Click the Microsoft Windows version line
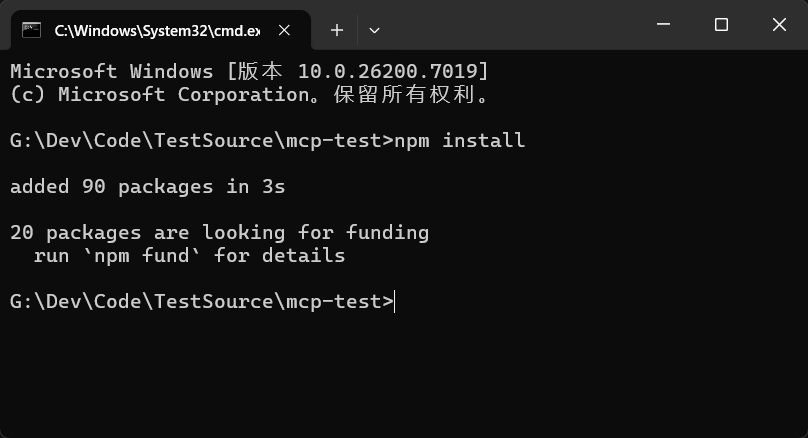 click(x=249, y=72)
